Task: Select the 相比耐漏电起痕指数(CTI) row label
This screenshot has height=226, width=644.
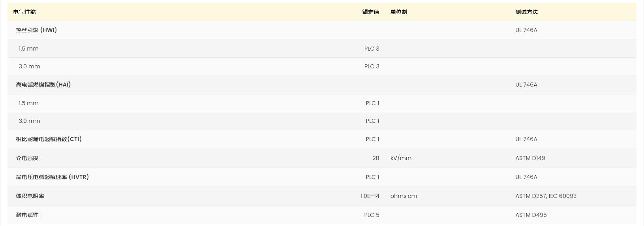Action: click(x=49, y=139)
